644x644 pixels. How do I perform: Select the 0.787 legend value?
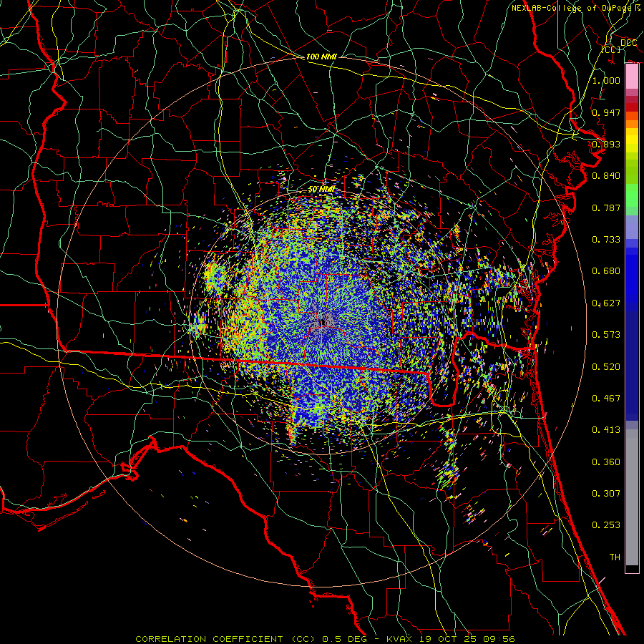click(x=606, y=208)
